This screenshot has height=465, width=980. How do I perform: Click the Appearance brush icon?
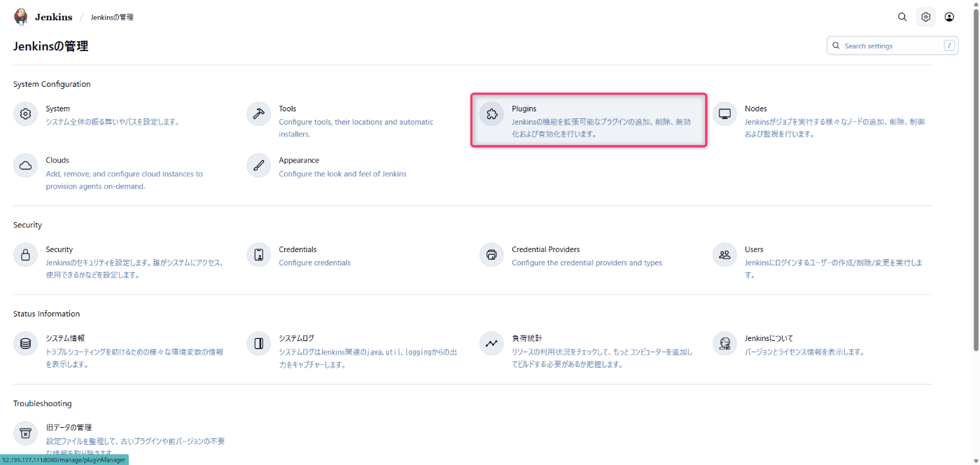coord(258,166)
